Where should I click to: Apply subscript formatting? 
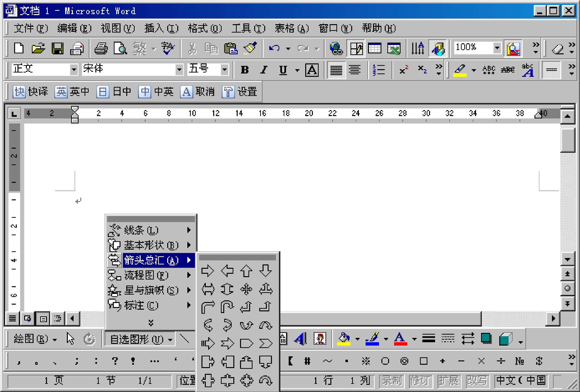[422, 70]
